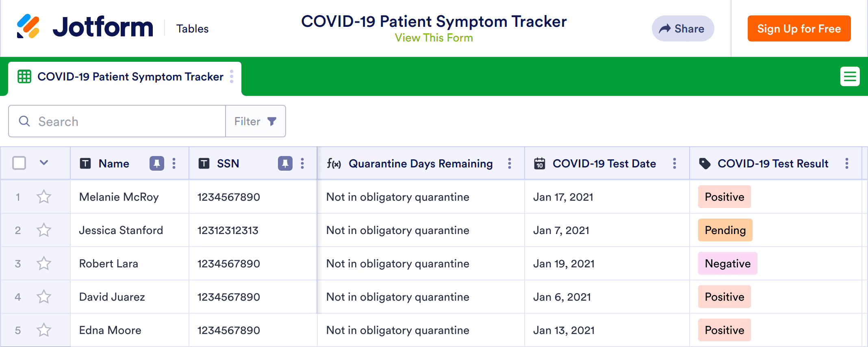Click the Jotform logo icon
The image size is (868, 347).
(x=28, y=26)
